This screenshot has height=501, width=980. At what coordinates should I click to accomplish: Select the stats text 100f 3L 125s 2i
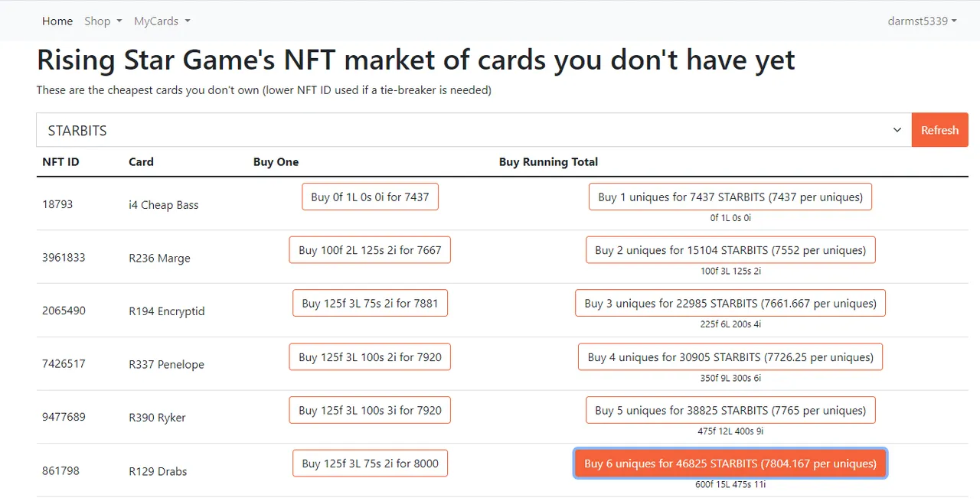730,271
